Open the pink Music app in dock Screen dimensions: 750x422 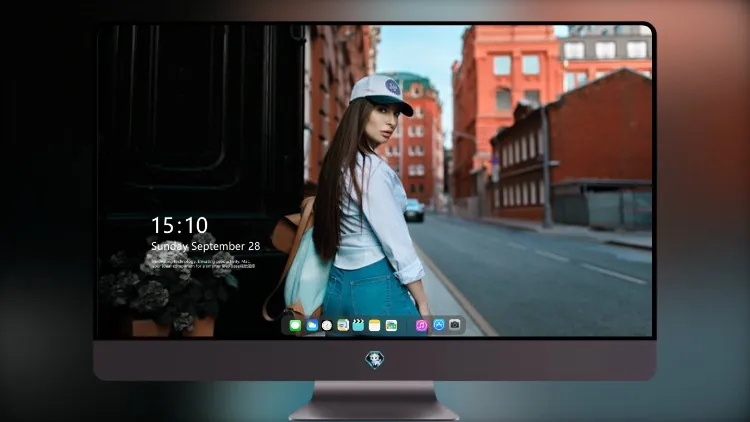point(421,325)
